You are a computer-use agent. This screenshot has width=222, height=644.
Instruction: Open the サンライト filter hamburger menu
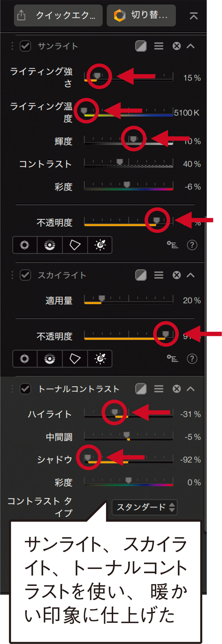pos(159,46)
